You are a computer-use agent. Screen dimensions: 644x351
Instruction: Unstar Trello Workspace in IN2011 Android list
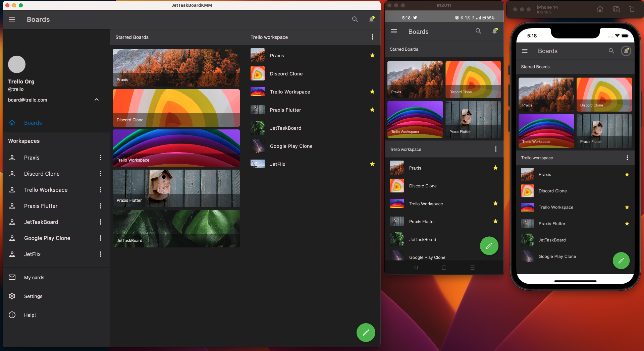[495, 203]
